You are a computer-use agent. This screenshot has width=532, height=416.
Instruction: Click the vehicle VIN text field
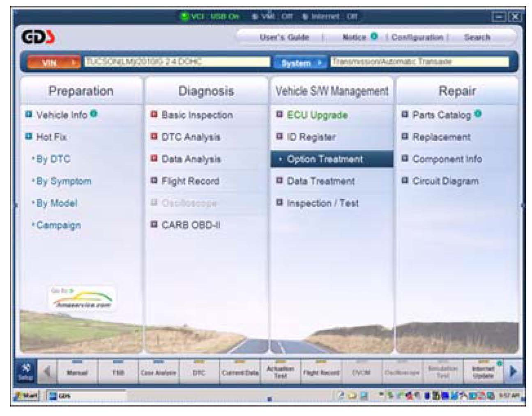(x=177, y=62)
